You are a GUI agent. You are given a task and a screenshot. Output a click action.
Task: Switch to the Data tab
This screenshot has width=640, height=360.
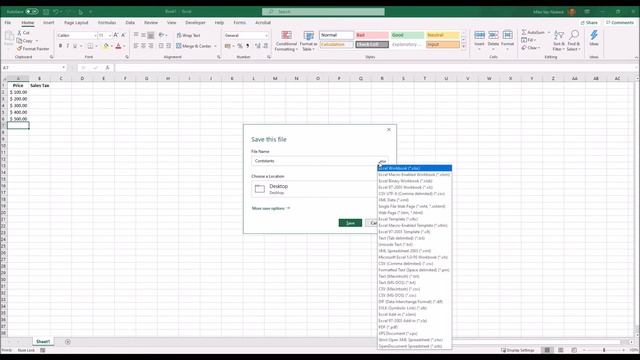pyautogui.click(x=130, y=23)
